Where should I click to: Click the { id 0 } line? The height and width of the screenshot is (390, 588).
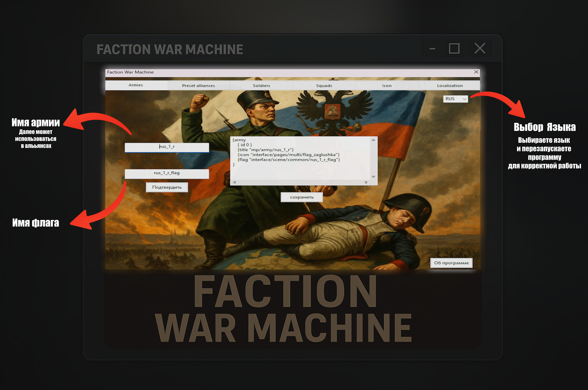(x=245, y=145)
